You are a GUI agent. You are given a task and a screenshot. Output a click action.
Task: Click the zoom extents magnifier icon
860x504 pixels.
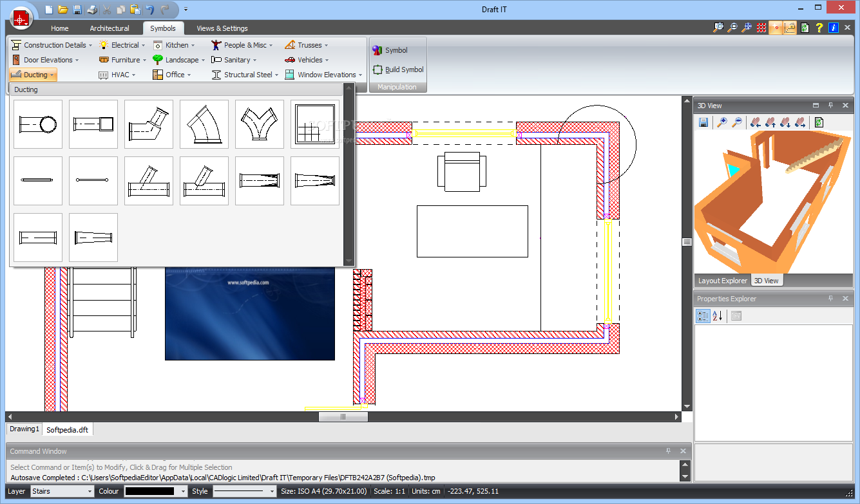747,28
